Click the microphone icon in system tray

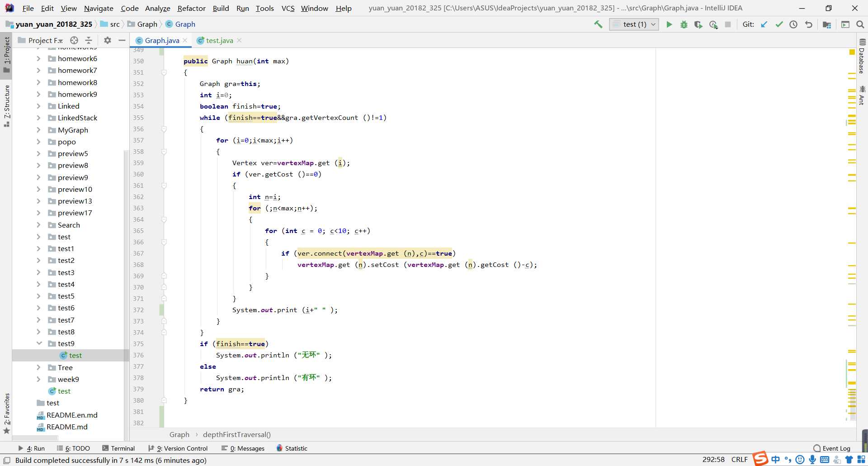point(812,460)
